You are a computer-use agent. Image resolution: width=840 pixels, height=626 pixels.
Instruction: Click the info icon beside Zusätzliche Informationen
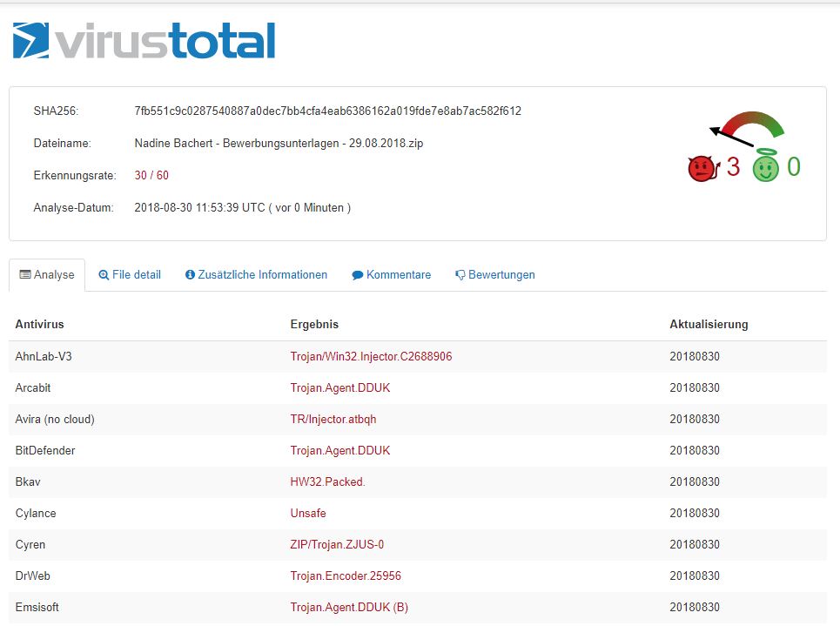coord(190,275)
